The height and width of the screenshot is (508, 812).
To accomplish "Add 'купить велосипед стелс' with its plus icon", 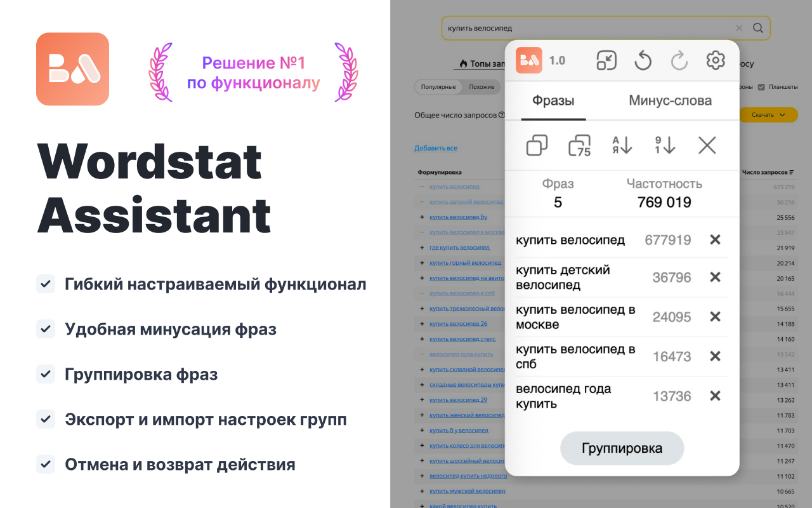I will (422, 338).
